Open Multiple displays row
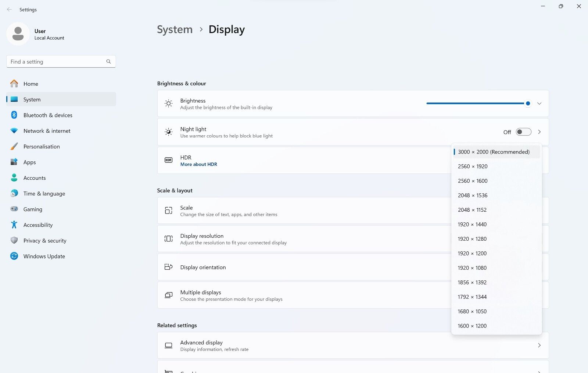Viewport: 588px width, 373px height. pos(304,295)
